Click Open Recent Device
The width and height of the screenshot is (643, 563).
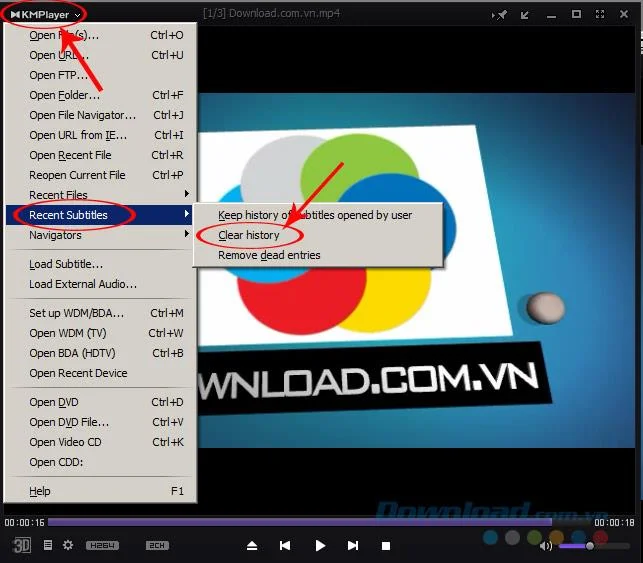tap(100, 373)
